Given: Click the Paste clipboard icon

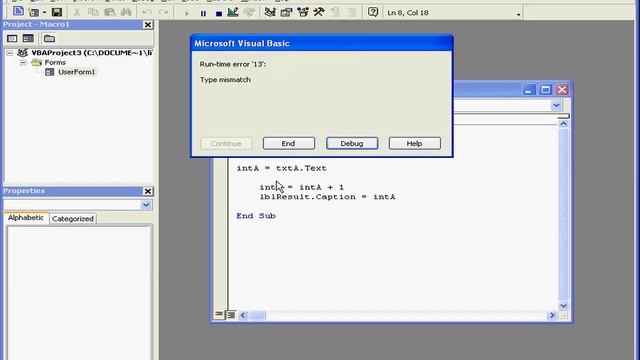Looking at the screenshot, I should coord(109,12).
